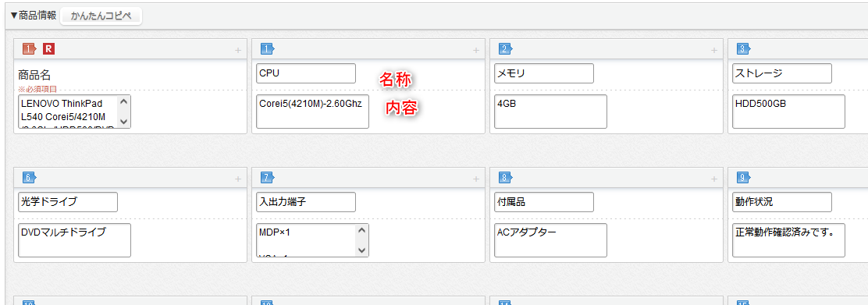This screenshot has height=305, width=868.
Task: Click plus icon on 付属品 card
Action: click(x=714, y=179)
